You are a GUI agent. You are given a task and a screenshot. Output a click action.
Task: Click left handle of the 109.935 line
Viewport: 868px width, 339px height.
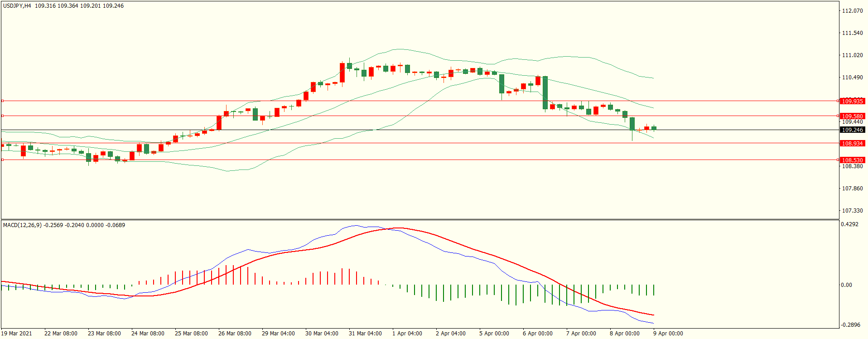[2, 101]
